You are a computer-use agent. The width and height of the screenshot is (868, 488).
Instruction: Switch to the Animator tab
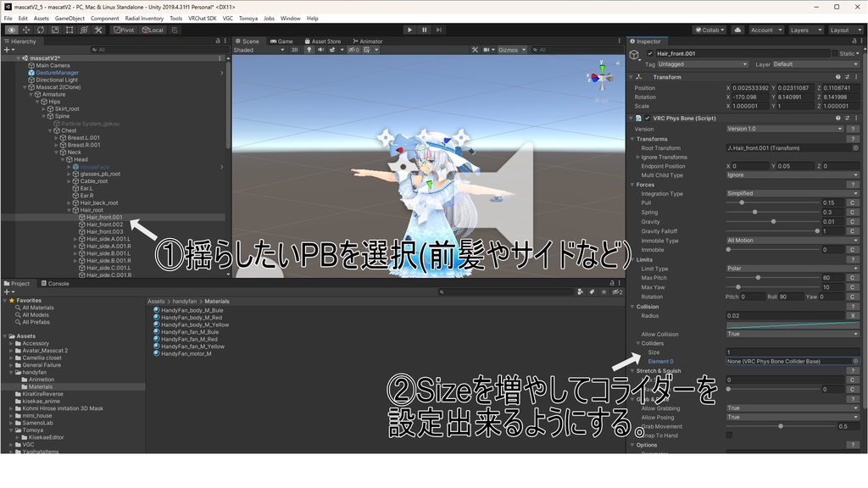(370, 41)
